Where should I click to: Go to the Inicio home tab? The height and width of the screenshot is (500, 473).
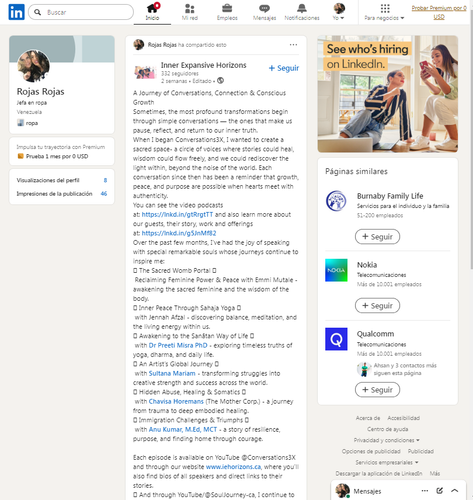152,12
